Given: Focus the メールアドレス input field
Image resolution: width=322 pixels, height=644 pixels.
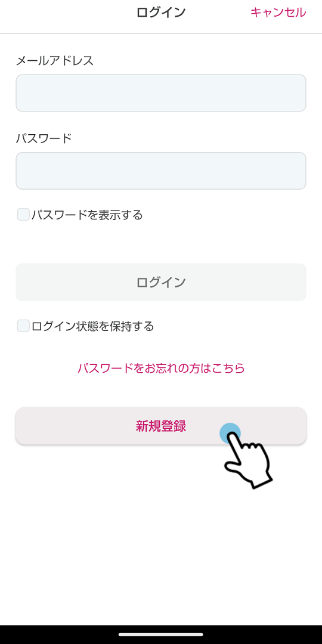Looking at the screenshot, I should [161, 93].
